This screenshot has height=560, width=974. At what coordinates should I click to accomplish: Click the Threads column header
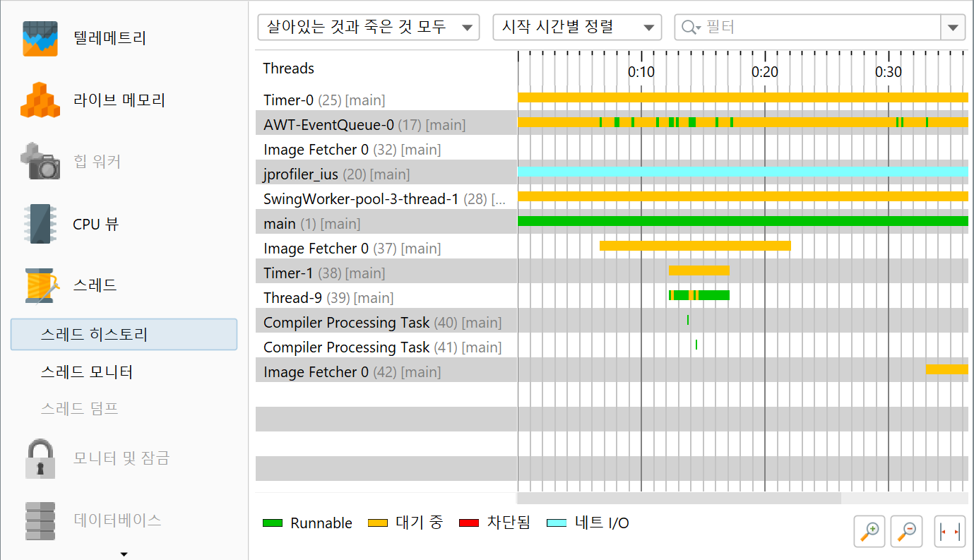click(x=289, y=68)
